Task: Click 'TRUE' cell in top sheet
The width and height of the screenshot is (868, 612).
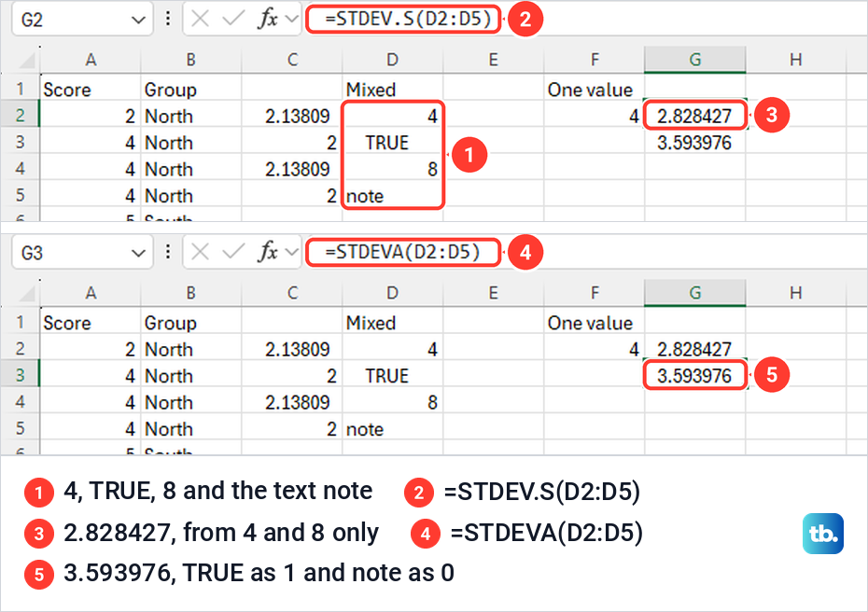Action: tap(393, 142)
